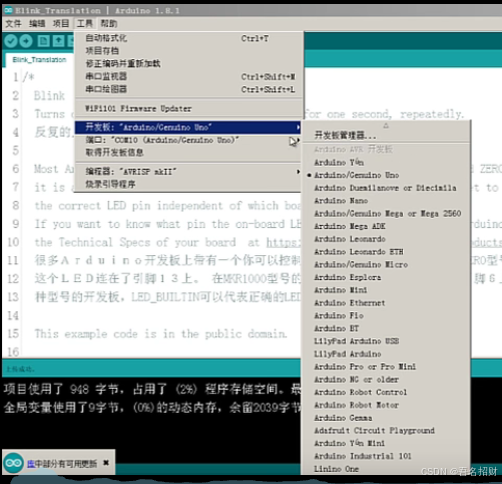Dismiss the library update notification with X

106,463
